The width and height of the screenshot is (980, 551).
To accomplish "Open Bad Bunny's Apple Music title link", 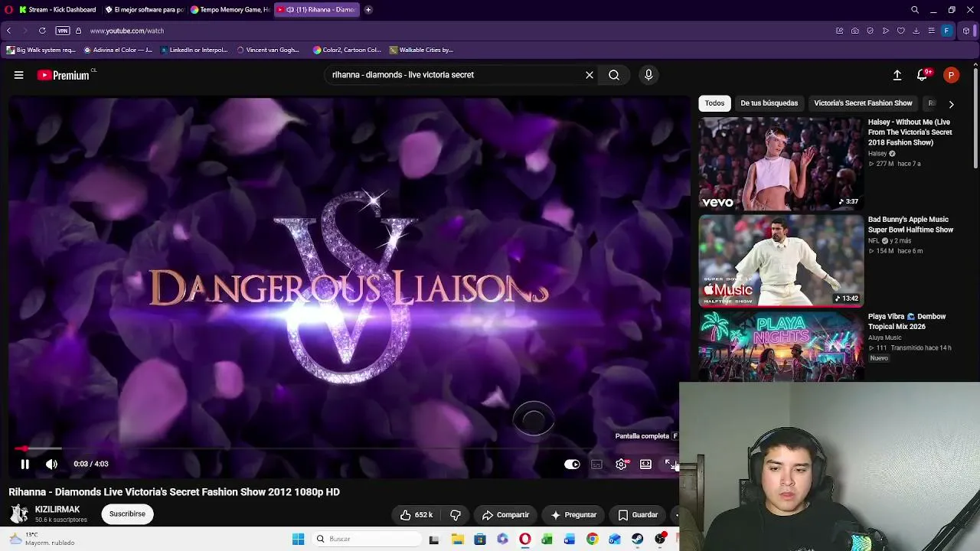I will pyautogui.click(x=911, y=224).
